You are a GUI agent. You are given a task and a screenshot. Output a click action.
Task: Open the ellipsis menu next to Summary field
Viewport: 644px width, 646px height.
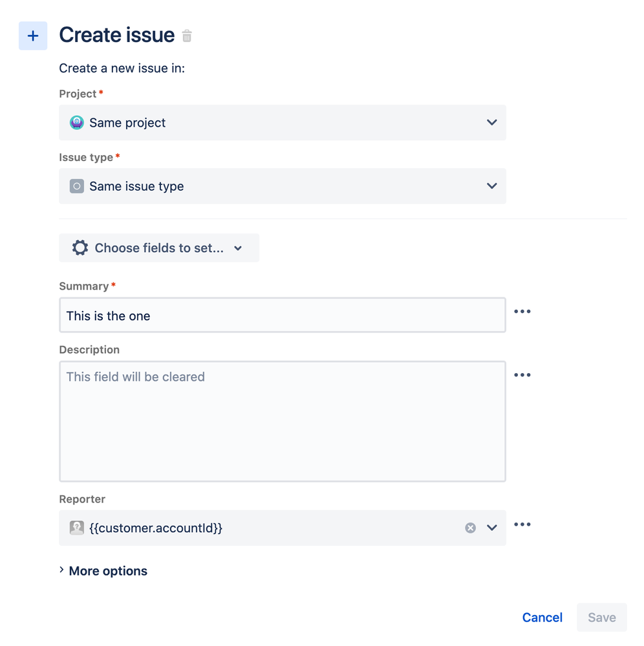click(522, 311)
